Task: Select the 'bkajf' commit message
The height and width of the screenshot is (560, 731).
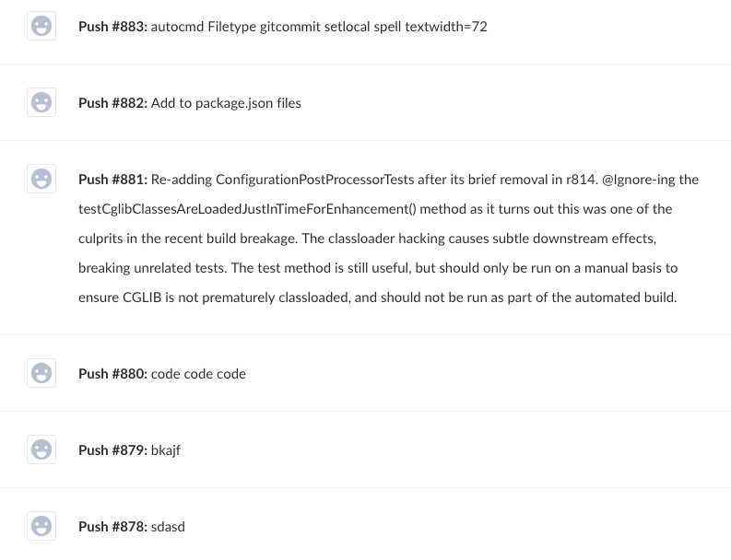Action: click(x=166, y=450)
